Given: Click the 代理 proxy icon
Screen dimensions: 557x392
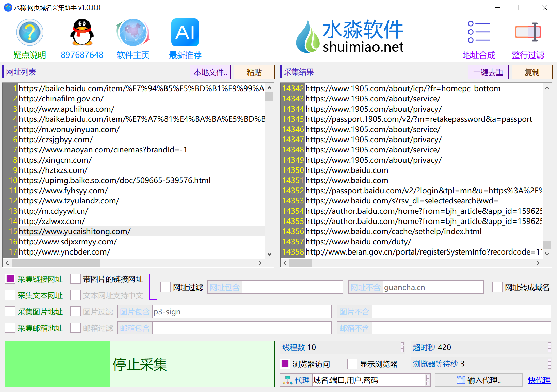Looking at the screenshot, I should (x=288, y=380).
